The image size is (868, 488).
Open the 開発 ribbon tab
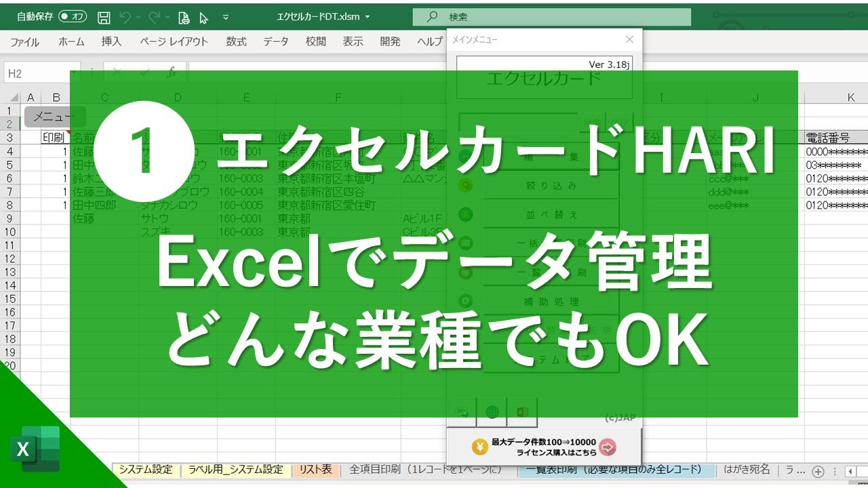(x=390, y=41)
